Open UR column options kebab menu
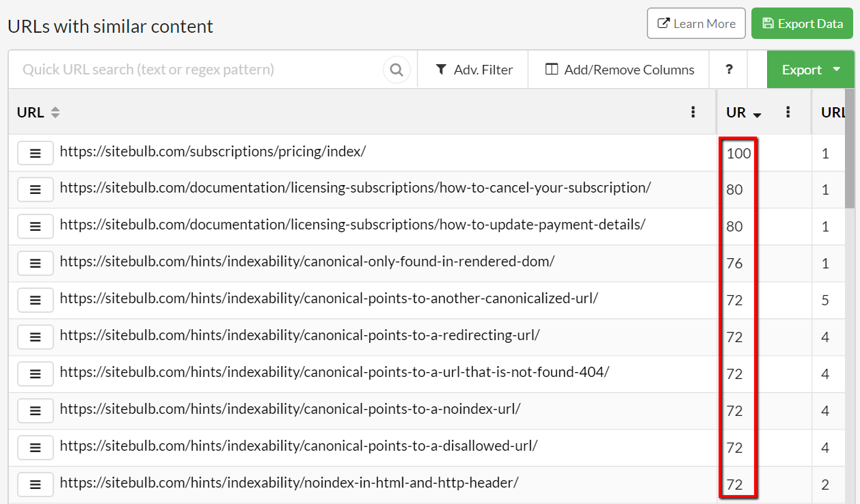The width and height of the screenshot is (860, 504). [788, 113]
